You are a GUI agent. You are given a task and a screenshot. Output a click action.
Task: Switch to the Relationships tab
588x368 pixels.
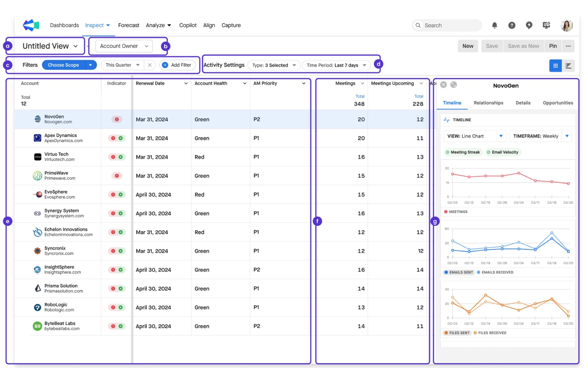tap(488, 103)
